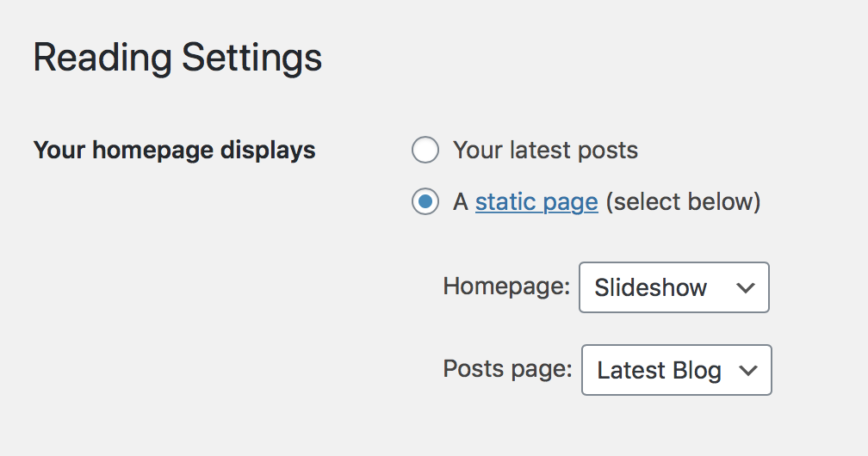Click the word "Settings" in the title

tap(251, 59)
